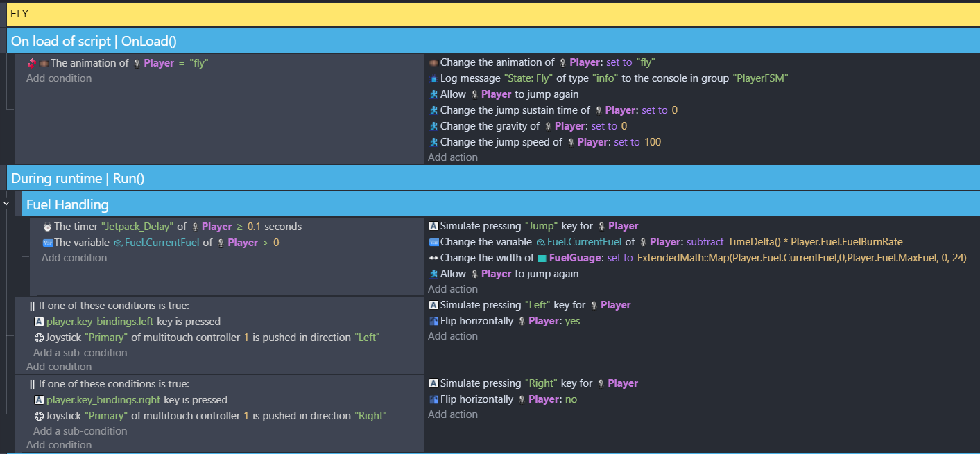The image size is (980, 454).
Task: Click the timer icon beside the Jetpack_Delay condition
Action: 47,227
